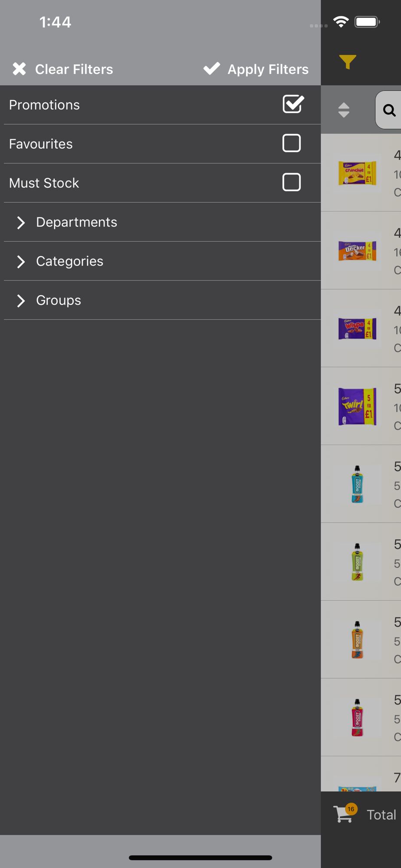This screenshot has width=401, height=868.
Task: Open the sort order arrows
Action: 344,110
